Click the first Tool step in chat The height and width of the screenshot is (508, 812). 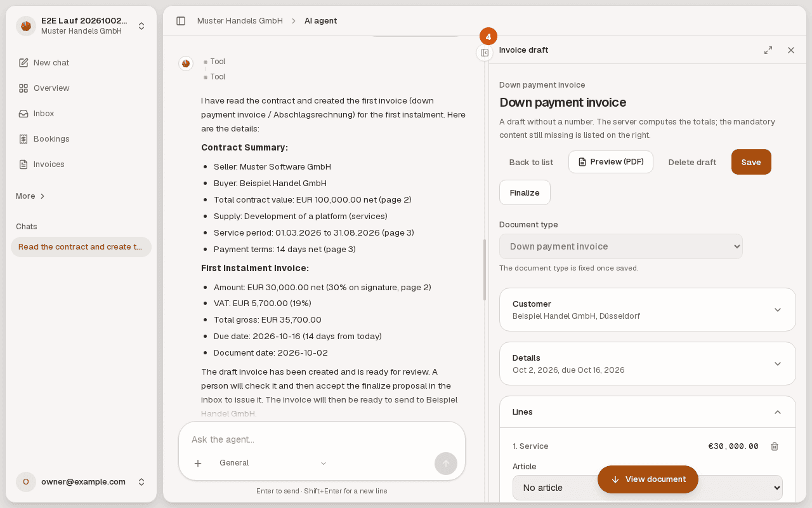tap(218, 62)
